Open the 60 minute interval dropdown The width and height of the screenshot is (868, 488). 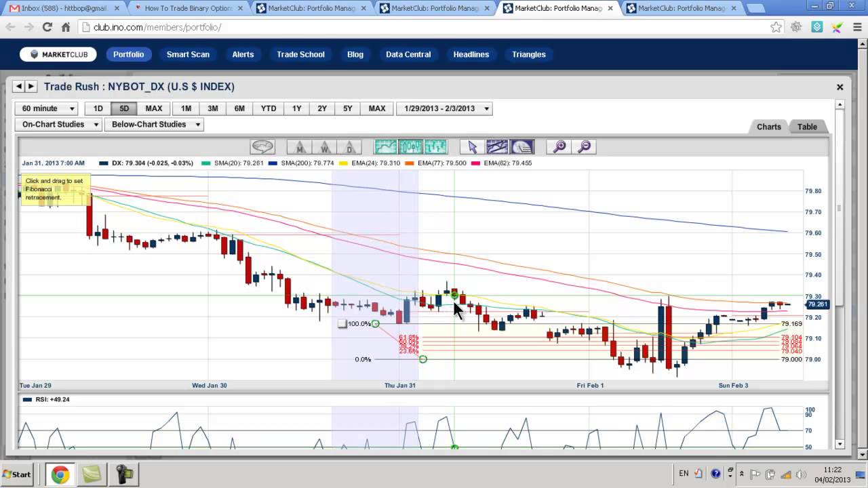[x=46, y=108]
